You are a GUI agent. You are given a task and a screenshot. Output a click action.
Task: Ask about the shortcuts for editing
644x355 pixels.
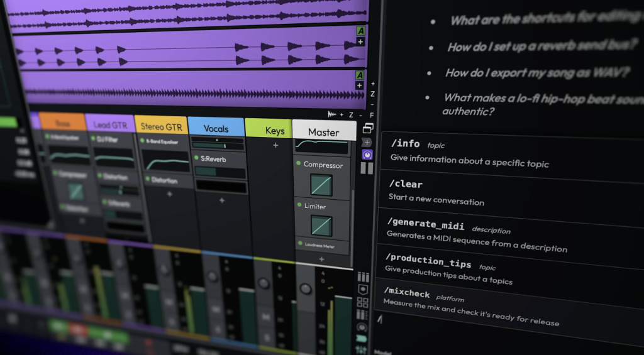click(547, 18)
